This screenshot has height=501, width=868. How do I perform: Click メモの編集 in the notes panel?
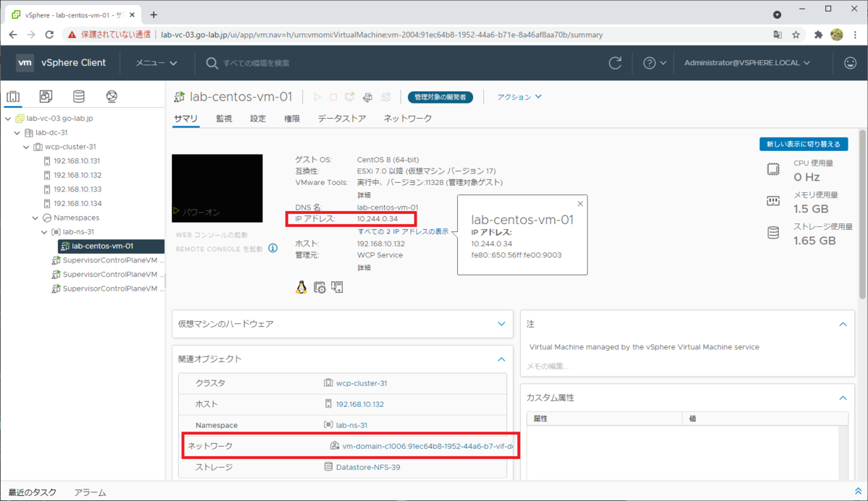pyautogui.click(x=548, y=366)
